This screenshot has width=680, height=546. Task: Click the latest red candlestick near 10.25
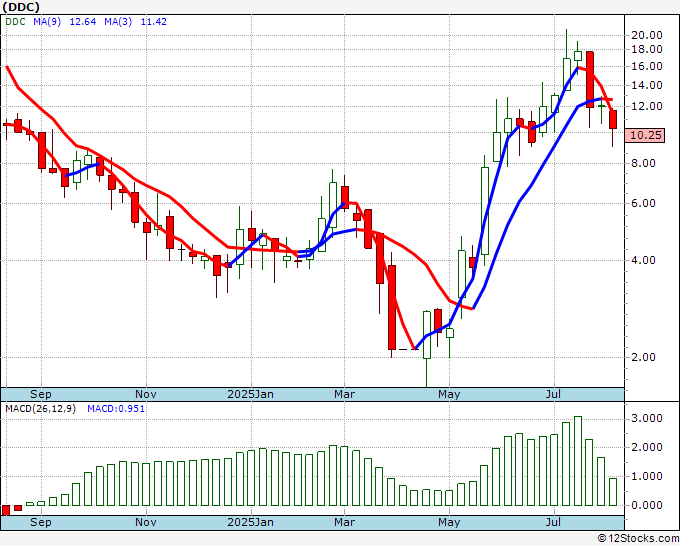tap(613, 120)
